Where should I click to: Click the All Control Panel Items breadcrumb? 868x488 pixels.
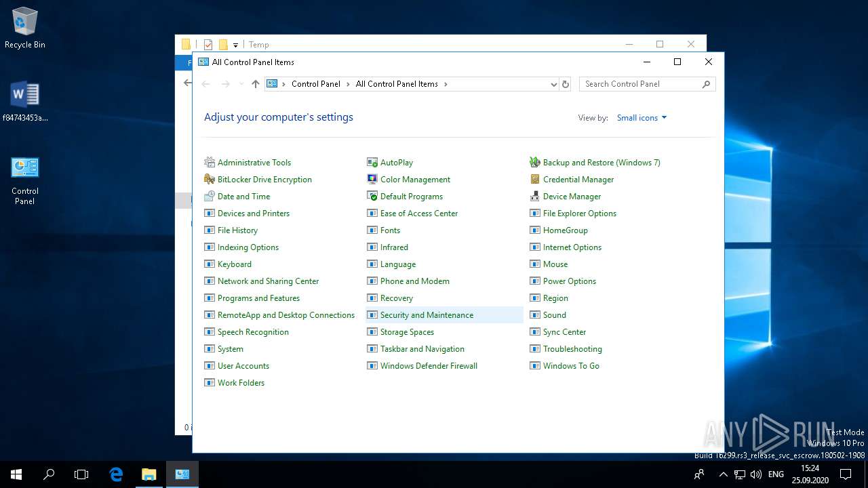[397, 84]
